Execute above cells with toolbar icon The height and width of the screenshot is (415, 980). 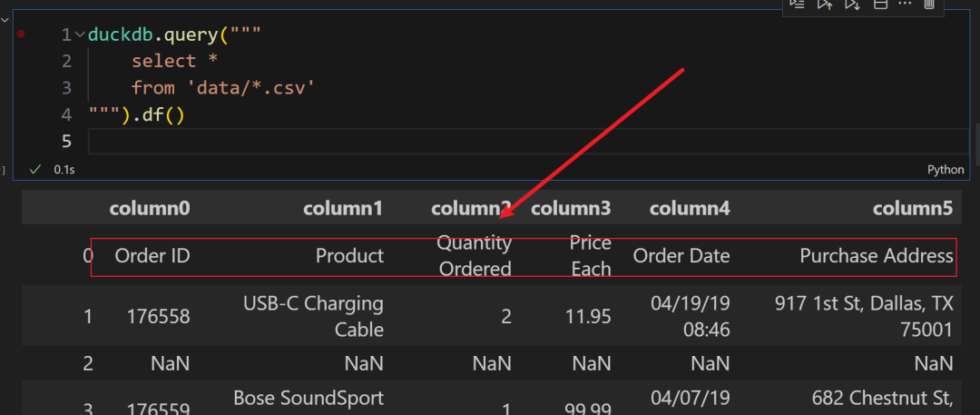coord(825,5)
